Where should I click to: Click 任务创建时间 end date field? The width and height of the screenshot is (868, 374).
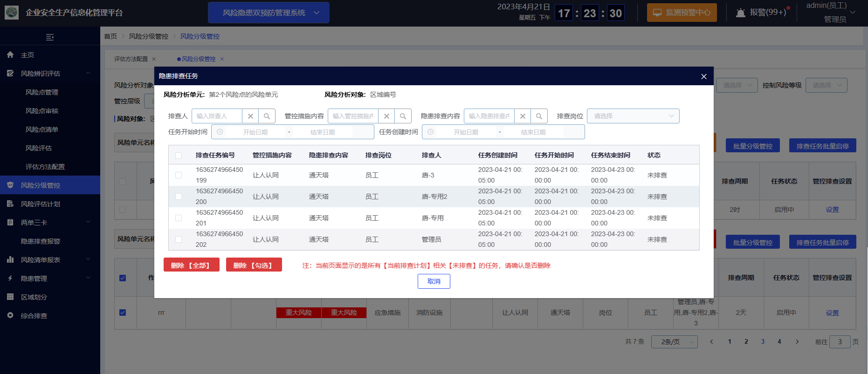pos(533,132)
